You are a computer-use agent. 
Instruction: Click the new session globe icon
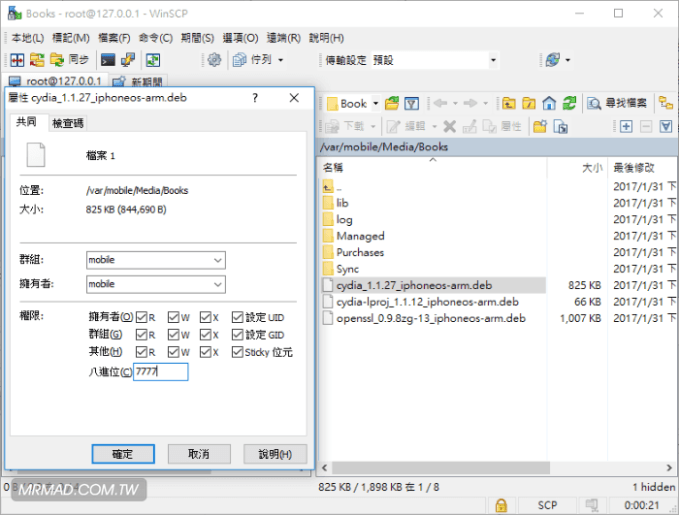point(553,60)
